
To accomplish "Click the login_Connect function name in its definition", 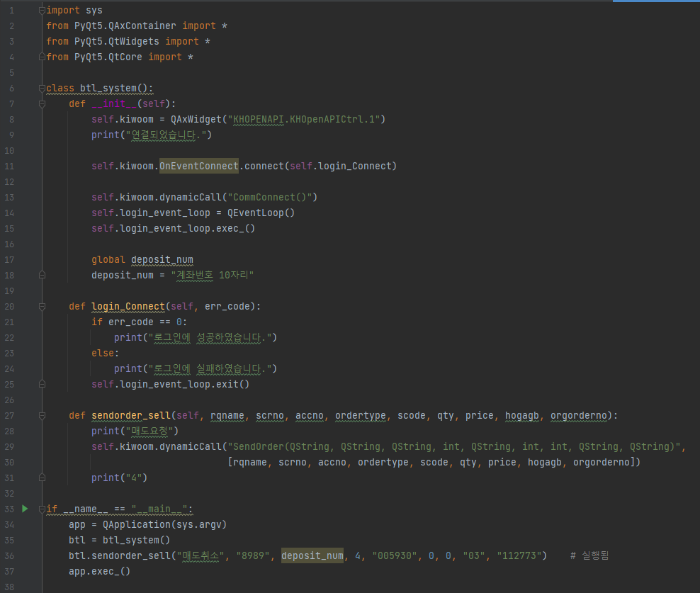I will click(128, 306).
